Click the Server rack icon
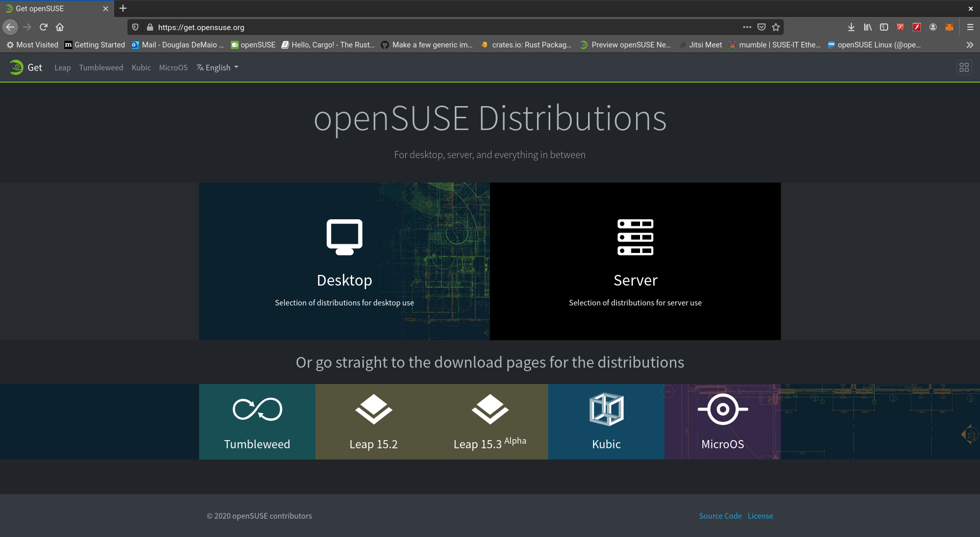 coord(635,237)
